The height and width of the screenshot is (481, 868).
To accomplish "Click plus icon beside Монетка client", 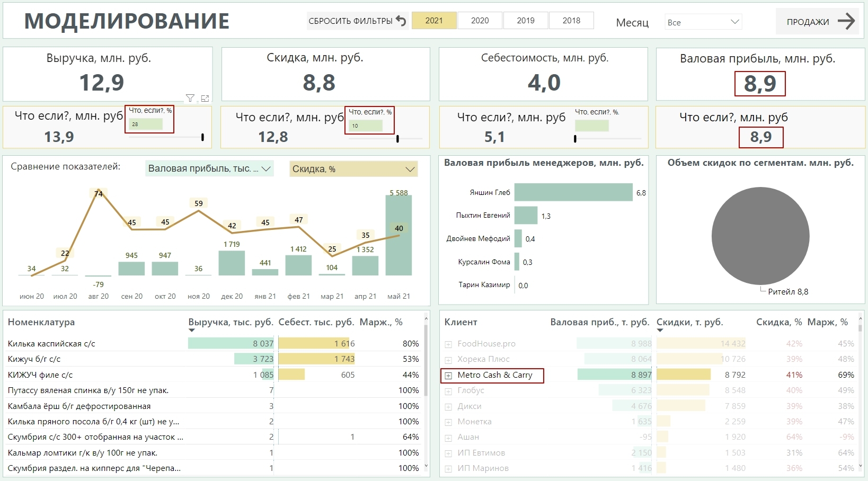I will coord(448,422).
